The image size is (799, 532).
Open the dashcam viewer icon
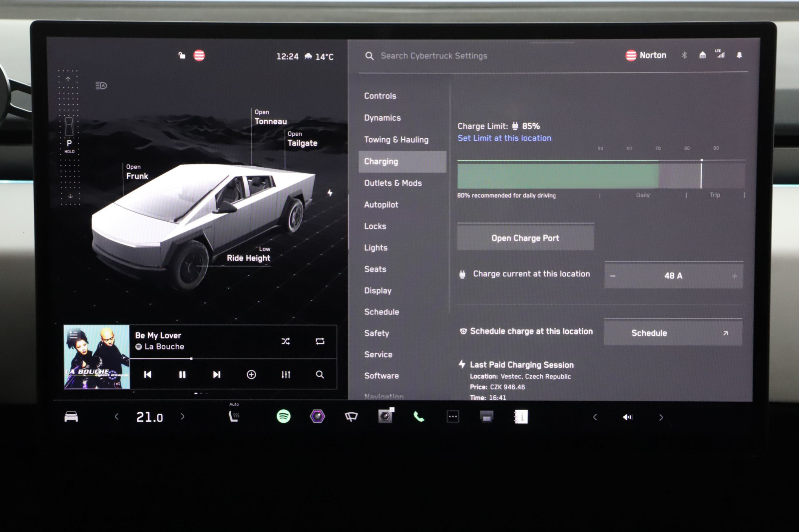pyautogui.click(x=385, y=417)
